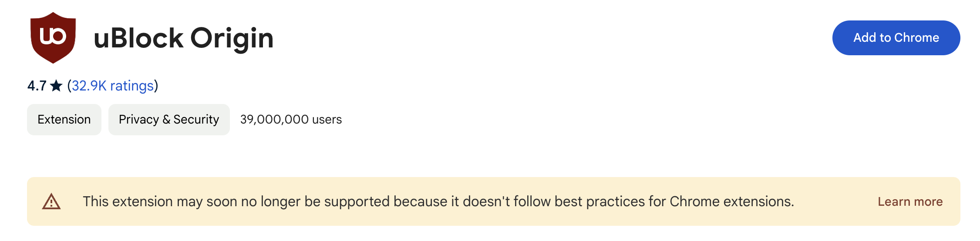The image size is (980, 241).
Task: Click the uBlock Origin title heading
Action: coord(184,38)
